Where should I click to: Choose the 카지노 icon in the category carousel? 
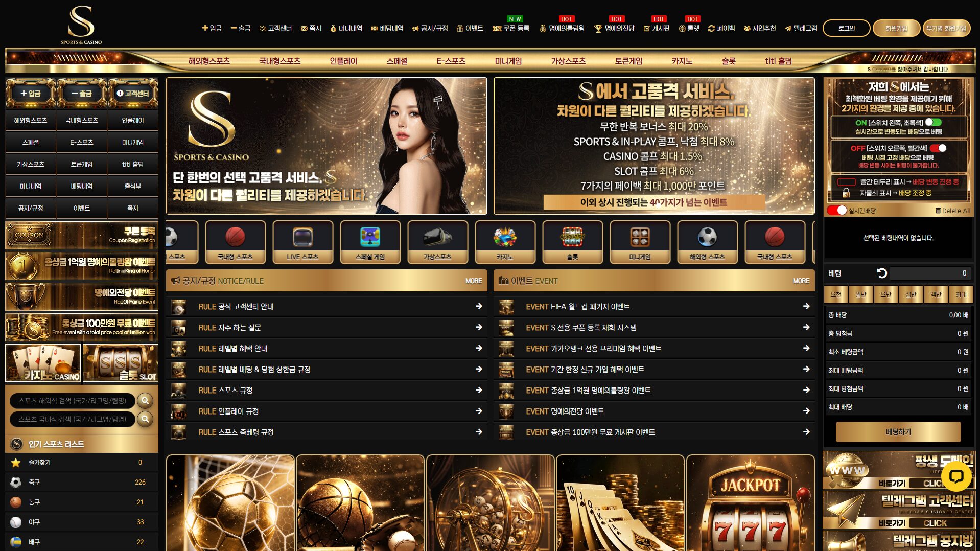click(x=505, y=242)
